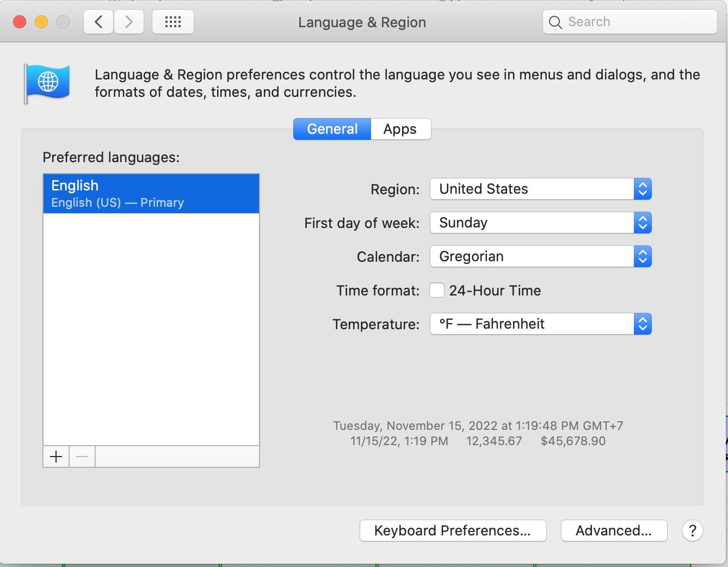
Task: Open the Region dropdown showing United States
Action: [541, 189]
